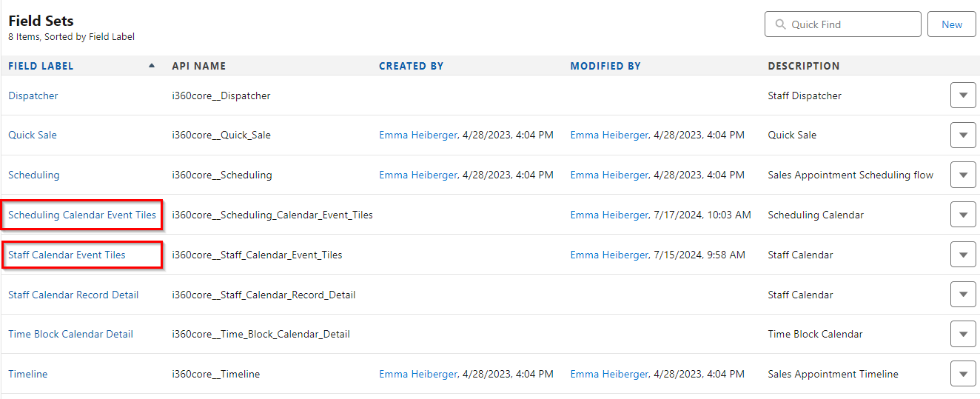Expand actions for Staff Calendar Record Detail

click(963, 295)
